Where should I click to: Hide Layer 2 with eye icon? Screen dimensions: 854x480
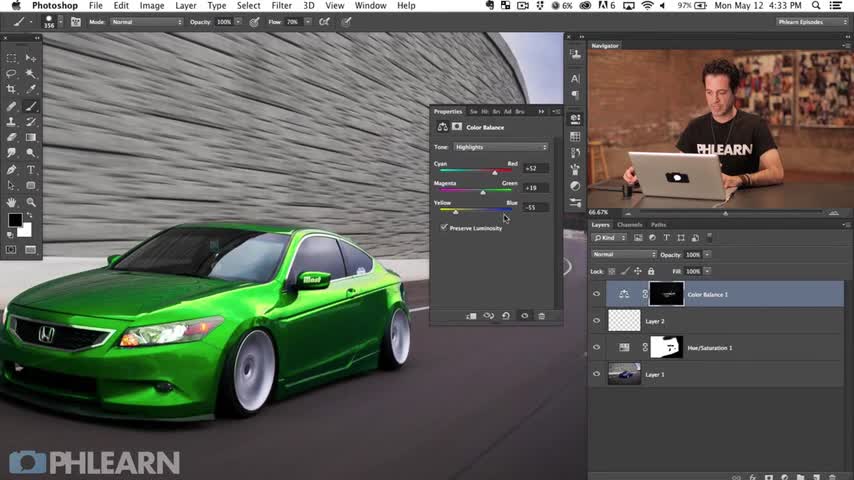pyautogui.click(x=596, y=321)
